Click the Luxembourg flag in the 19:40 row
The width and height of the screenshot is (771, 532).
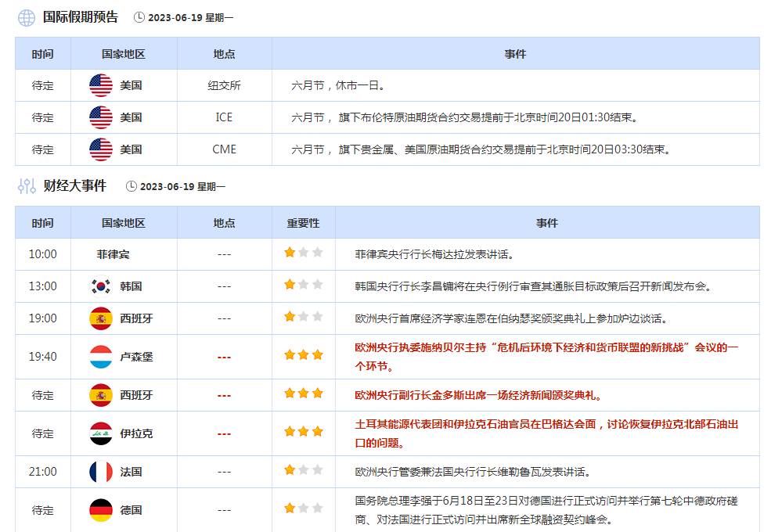click(x=101, y=357)
